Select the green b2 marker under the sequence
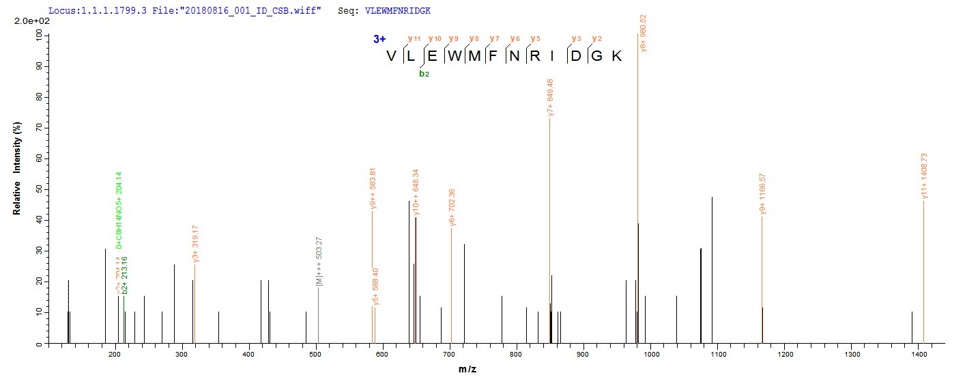This screenshot has height=384, width=980. [424, 73]
